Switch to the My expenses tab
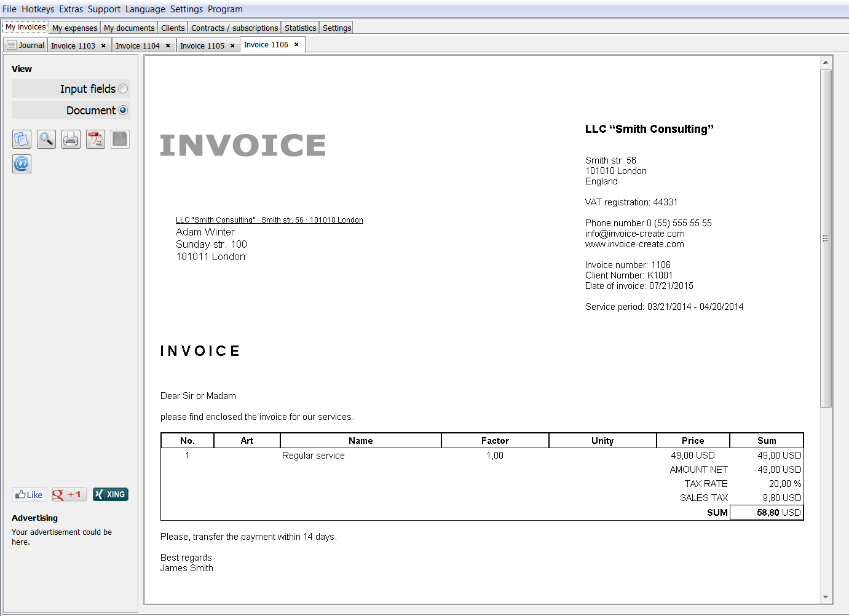The image size is (849, 616). [x=74, y=28]
